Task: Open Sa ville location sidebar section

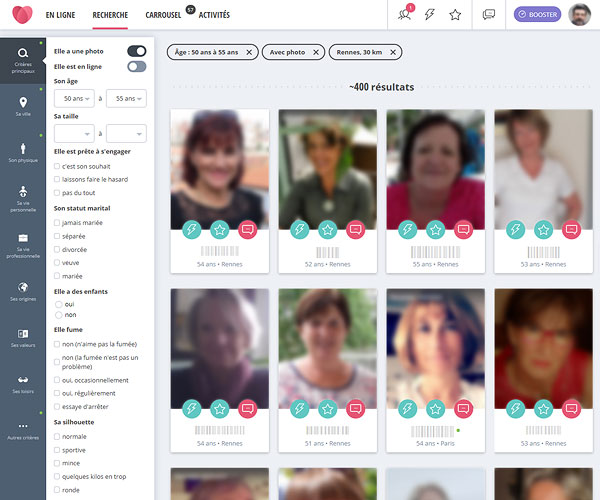Action: click(23, 107)
